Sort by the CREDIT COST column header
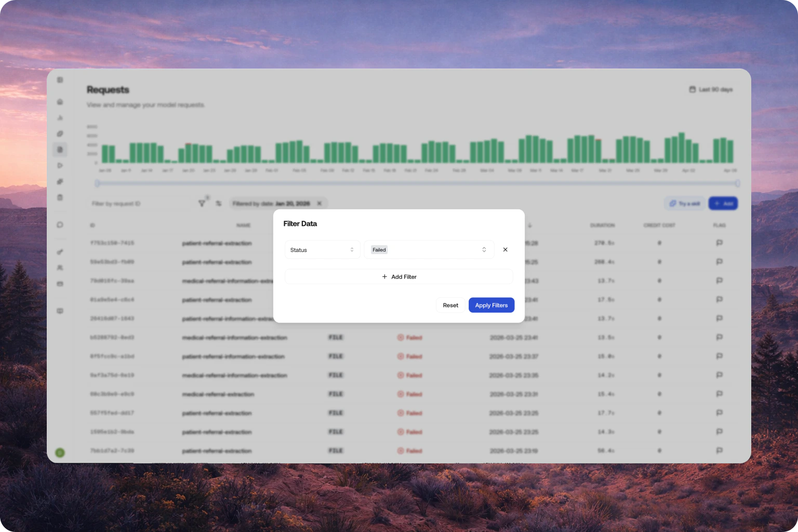Viewport: 798px width, 532px height. [659, 225]
